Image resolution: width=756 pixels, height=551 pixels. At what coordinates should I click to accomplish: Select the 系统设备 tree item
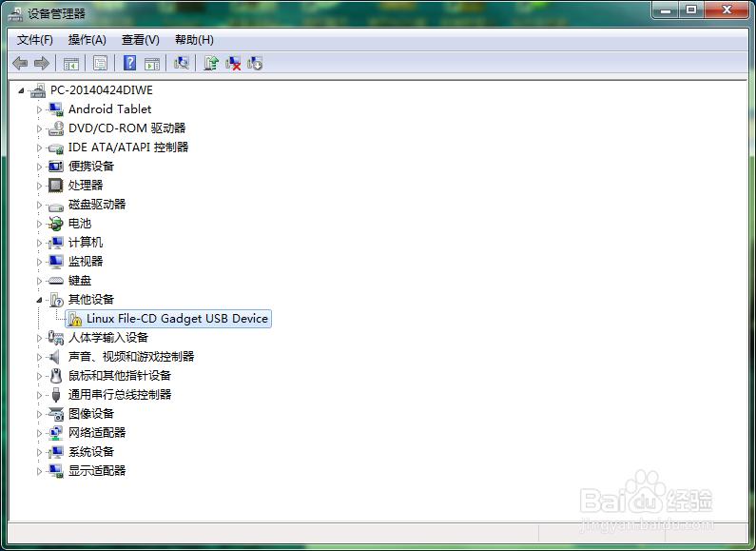point(91,452)
